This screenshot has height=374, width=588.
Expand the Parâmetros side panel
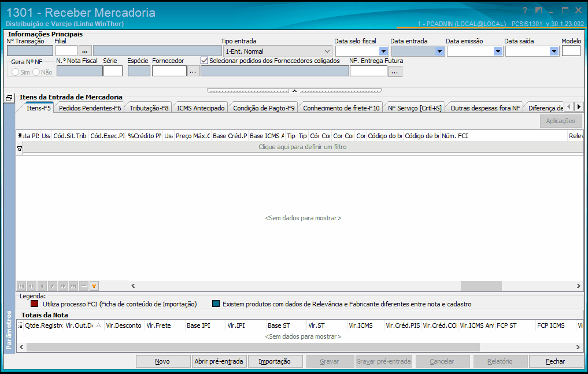click(9, 330)
